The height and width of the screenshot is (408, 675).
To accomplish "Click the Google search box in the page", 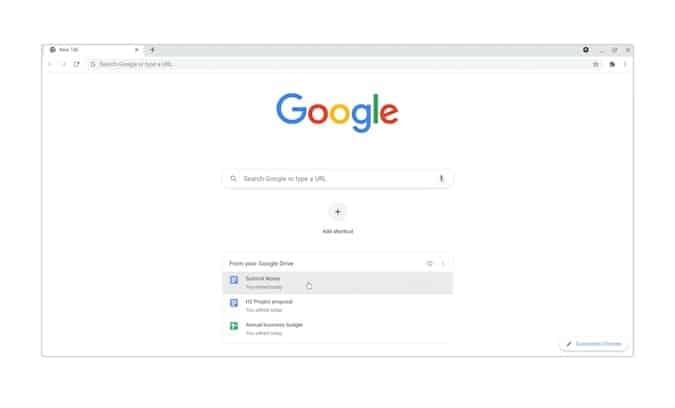I will (338, 179).
